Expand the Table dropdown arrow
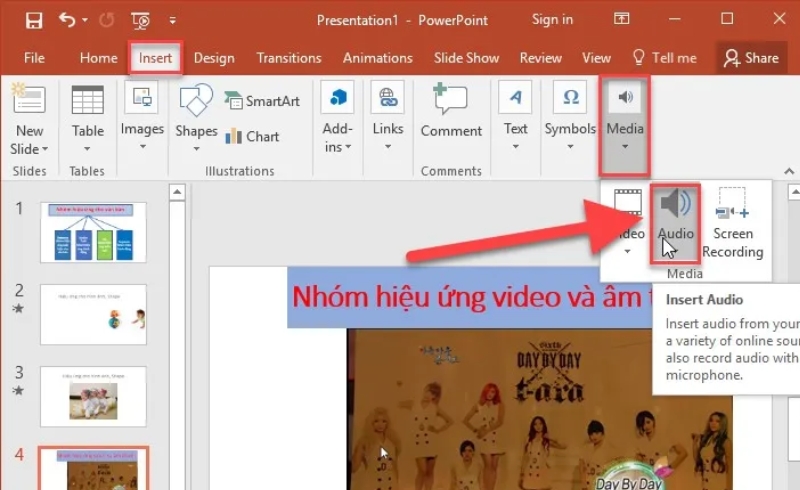 tap(87, 149)
